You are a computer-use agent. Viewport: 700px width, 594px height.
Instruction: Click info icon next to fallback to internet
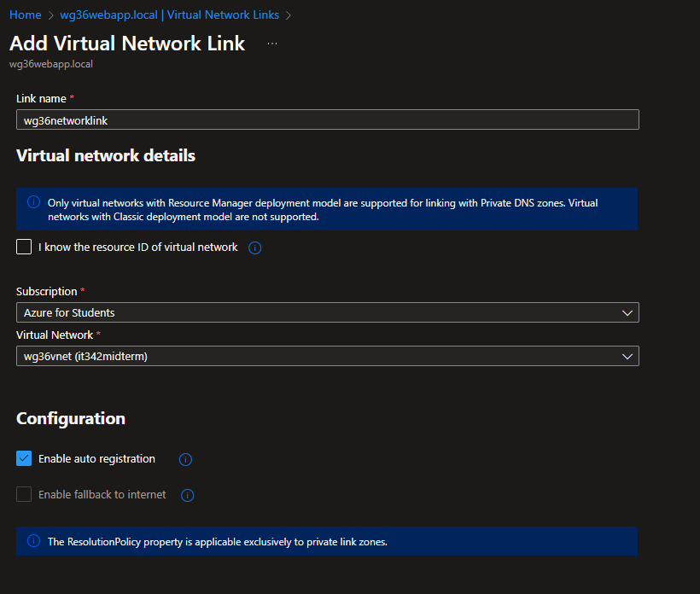click(188, 496)
